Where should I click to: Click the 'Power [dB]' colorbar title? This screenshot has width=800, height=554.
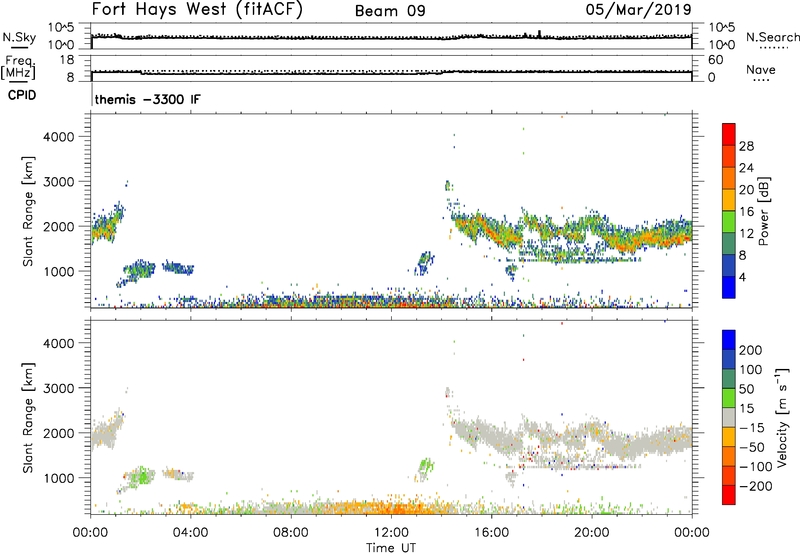tap(763, 211)
